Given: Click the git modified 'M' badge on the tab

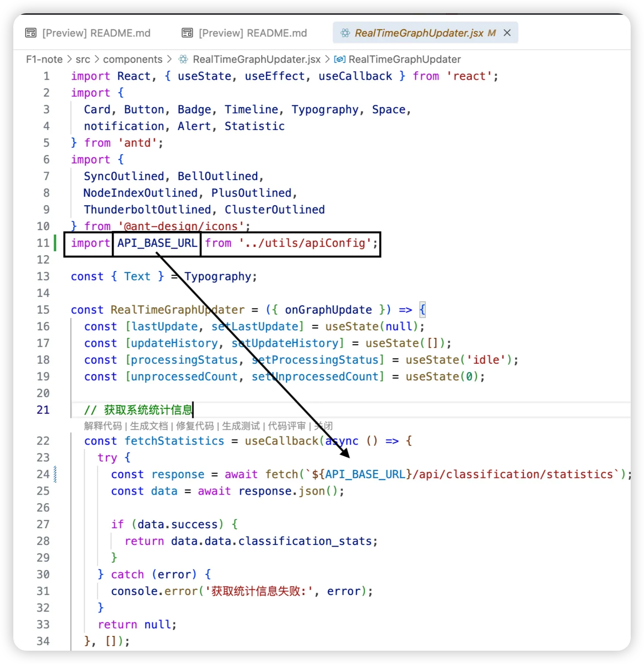Looking at the screenshot, I should pos(491,33).
